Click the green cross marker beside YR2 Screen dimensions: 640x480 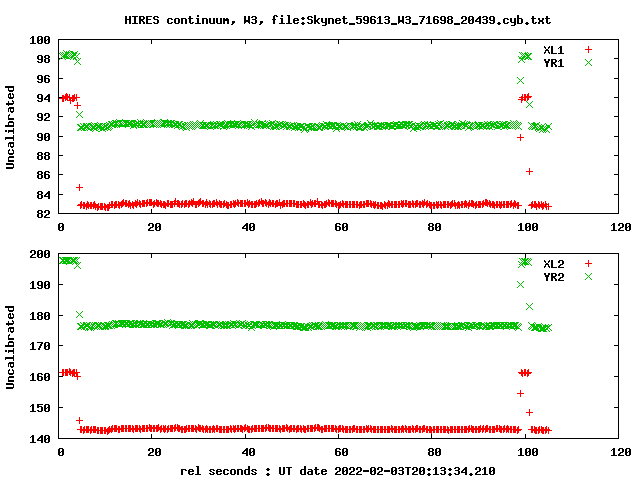[x=588, y=277]
